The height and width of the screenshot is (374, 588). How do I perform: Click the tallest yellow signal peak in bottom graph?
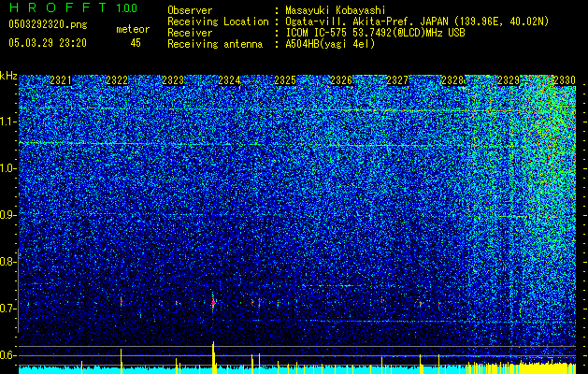click(x=213, y=357)
